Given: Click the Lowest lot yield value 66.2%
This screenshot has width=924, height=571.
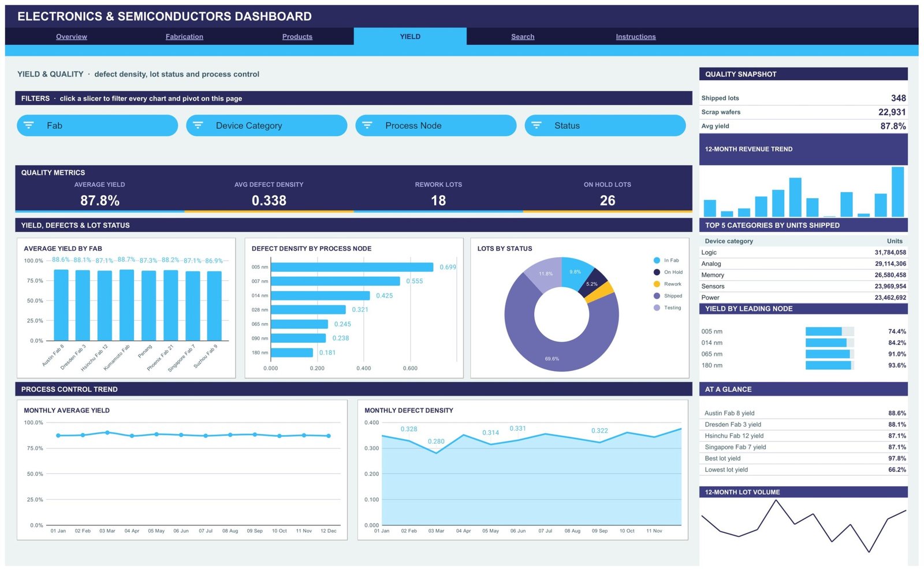Looking at the screenshot, I should click(x=897, y=470).
